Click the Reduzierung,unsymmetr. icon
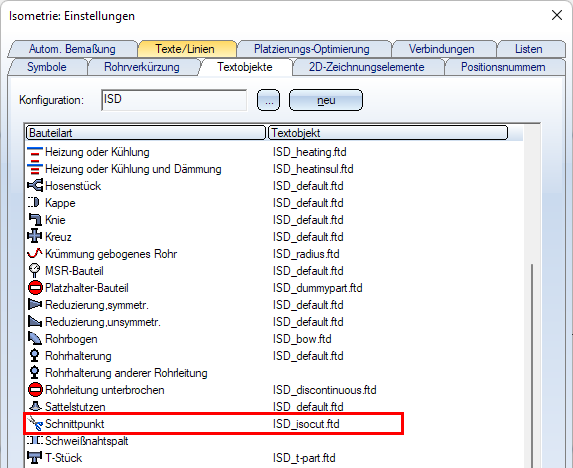The height and width of the screenshot is (468, 573). click(x=35, y=322)
